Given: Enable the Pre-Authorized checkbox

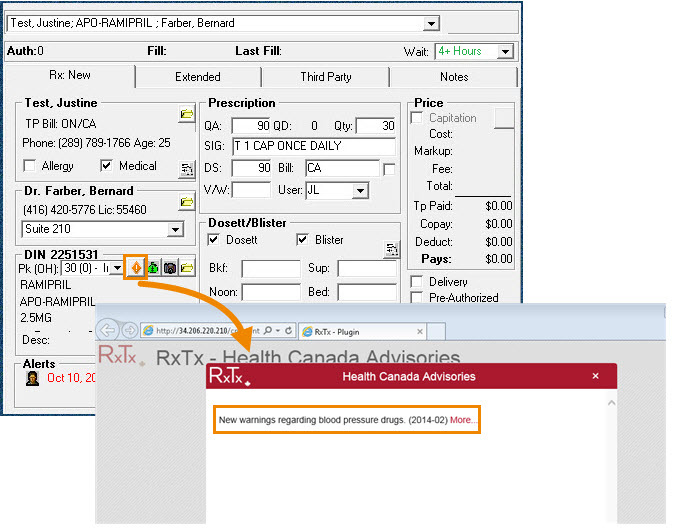Looking at the screenshot, I should tap(417, 297).
